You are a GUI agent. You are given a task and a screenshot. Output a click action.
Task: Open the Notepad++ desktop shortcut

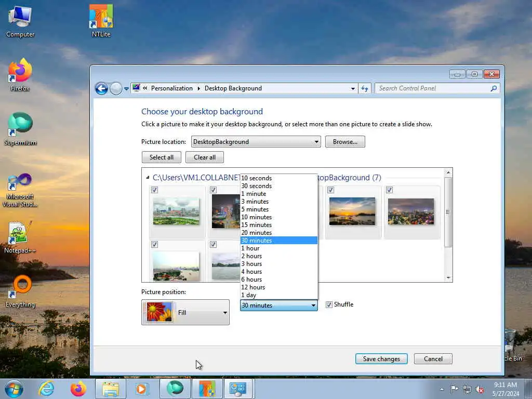click(x=20, y=237)
